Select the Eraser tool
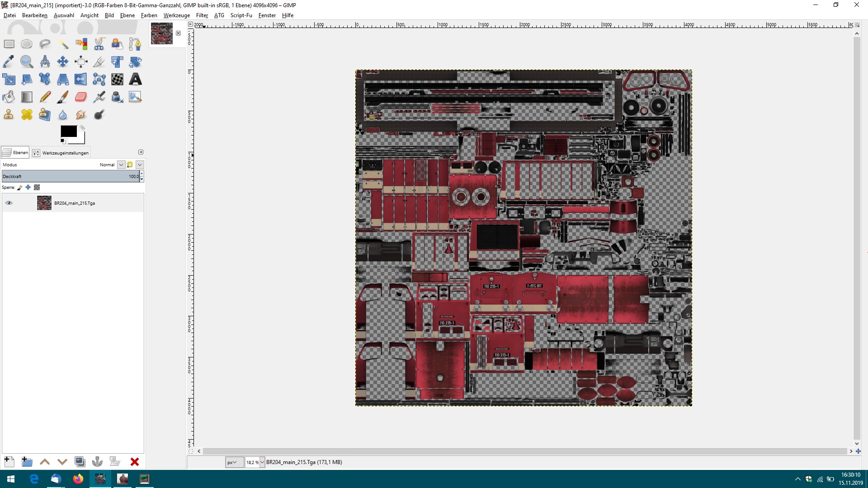The image size is (868, 488). pos(81,97)
